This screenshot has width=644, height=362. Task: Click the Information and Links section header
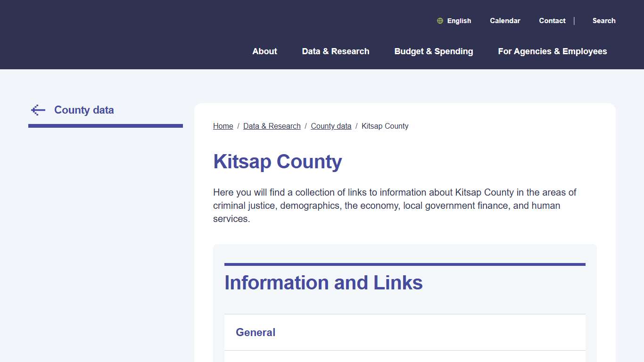pyautogui.click(x=323, y=283)
